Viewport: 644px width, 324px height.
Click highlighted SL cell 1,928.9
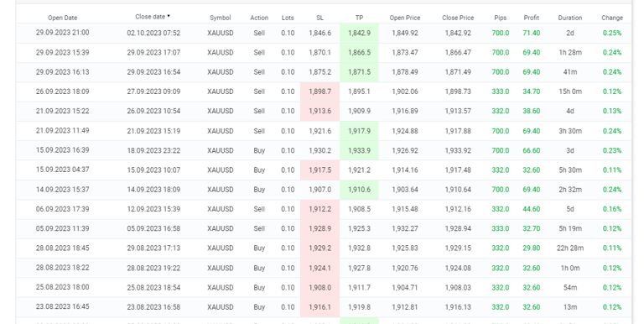320,228
